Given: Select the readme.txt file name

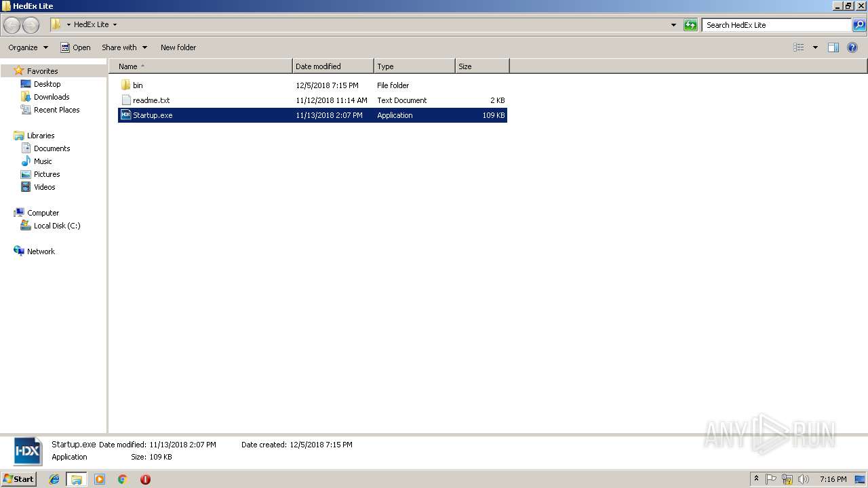Looking at the screenshot, I should tap(151, 100).
